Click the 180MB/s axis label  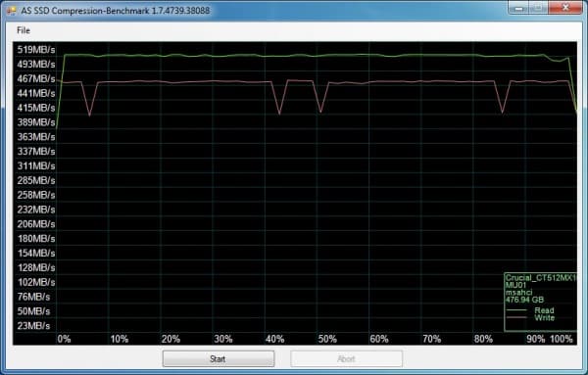[x=36, y=239]
